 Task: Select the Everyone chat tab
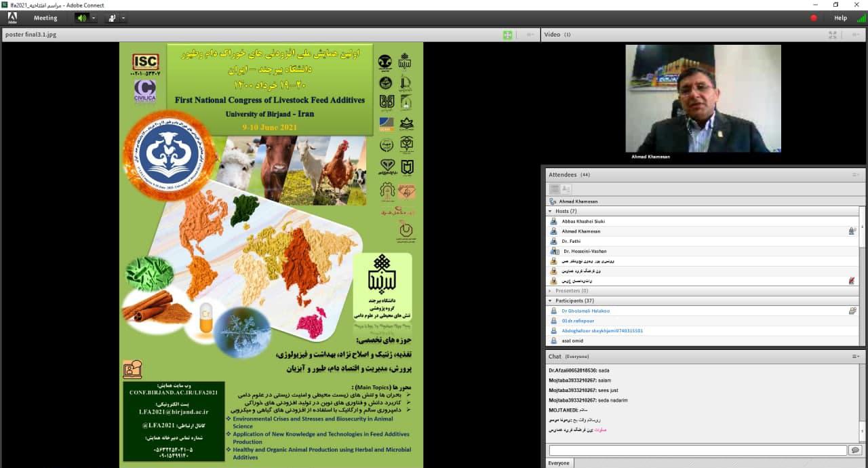[559, 463]
